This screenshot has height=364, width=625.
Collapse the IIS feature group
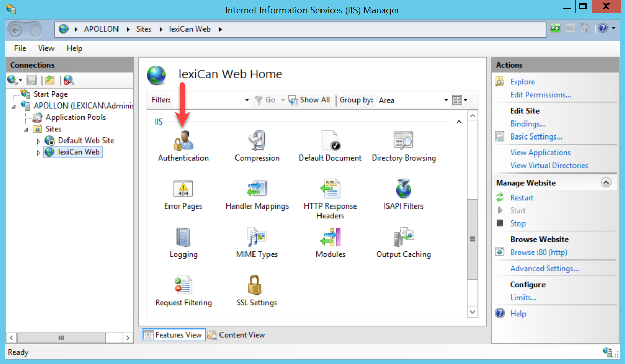[x=459, y=122]
